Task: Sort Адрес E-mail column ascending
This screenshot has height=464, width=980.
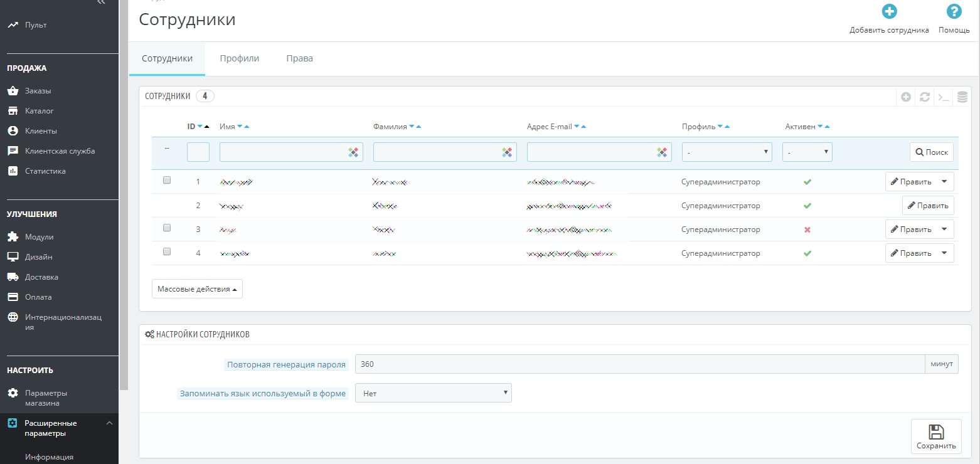Action: click(x=583, y=127)
